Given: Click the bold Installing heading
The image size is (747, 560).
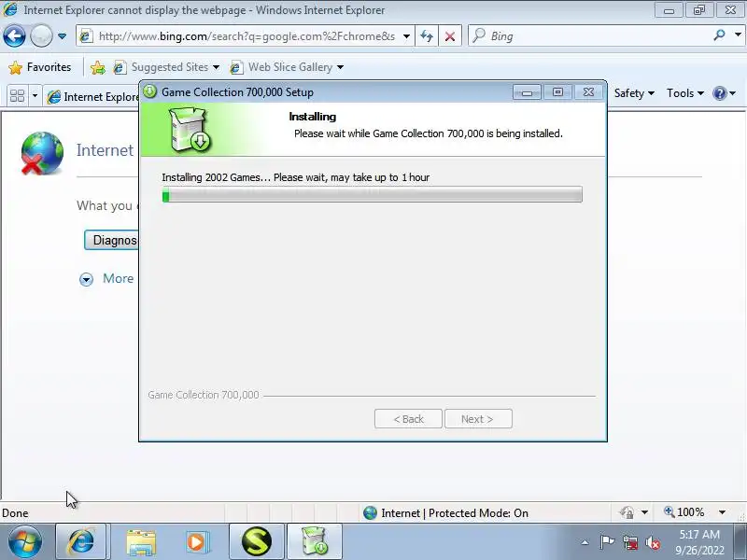Looking at the screenshot, I should [313, 117].
